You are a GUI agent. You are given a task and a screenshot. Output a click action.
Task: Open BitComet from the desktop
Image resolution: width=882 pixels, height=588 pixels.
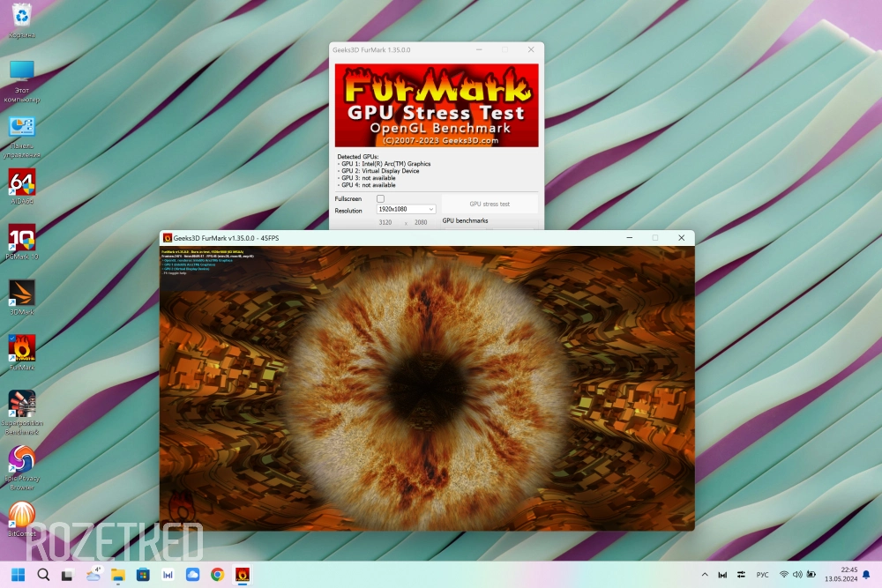pos(22,516)
